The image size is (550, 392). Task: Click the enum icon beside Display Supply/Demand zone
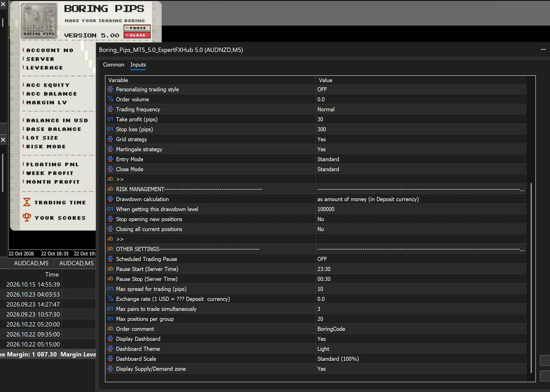coord(110,369)
